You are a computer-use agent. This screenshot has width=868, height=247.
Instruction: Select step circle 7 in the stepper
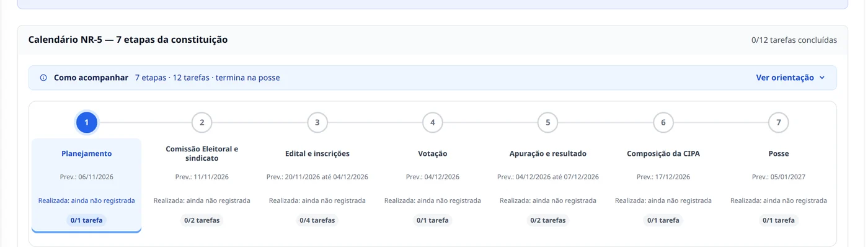click(779, 122)
